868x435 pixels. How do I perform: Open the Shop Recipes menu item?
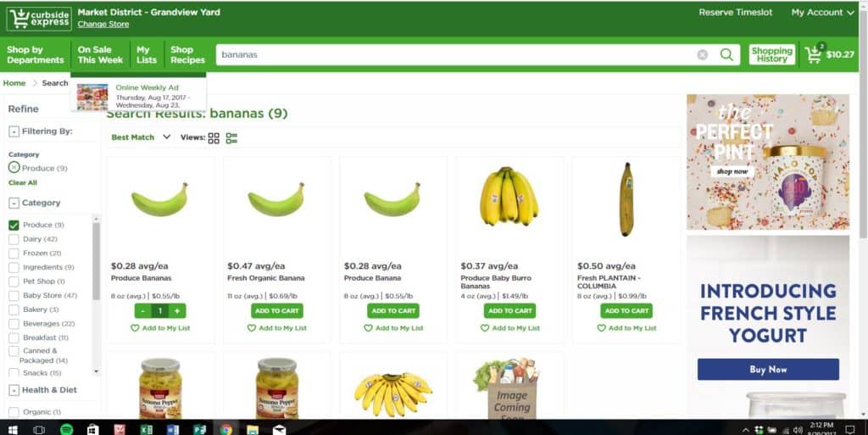point(187,55)
